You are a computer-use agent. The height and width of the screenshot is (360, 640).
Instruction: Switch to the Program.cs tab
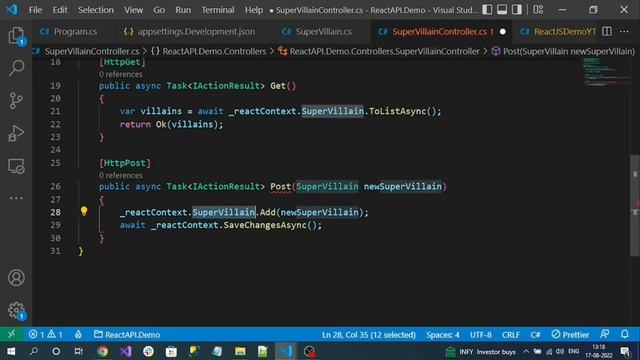69,31
